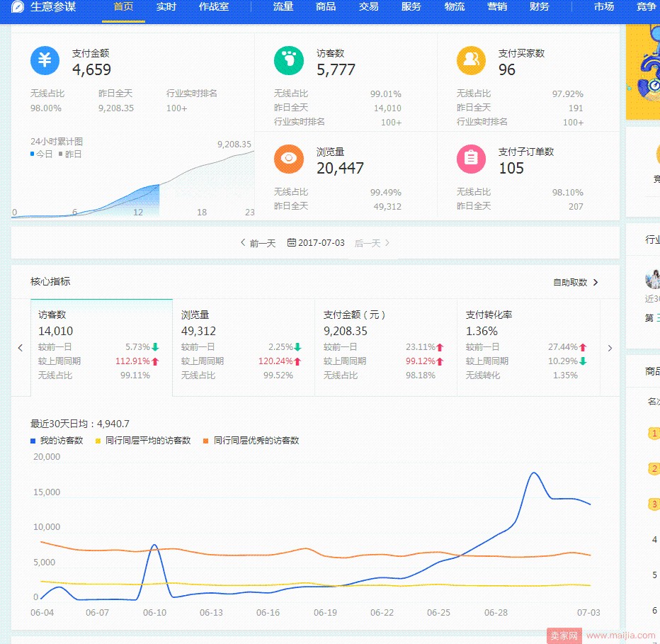Click the avatar thumbnail in right sidebar
The height and width of the screenshot is (644, 660).
tap(652, 279)
